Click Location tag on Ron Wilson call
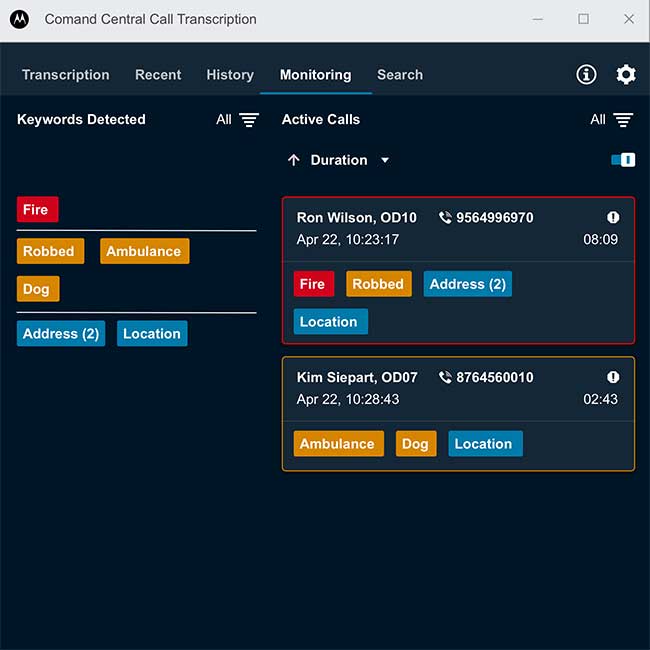Image resolution: width=650 pixels, height=650 pixels. 330,321
